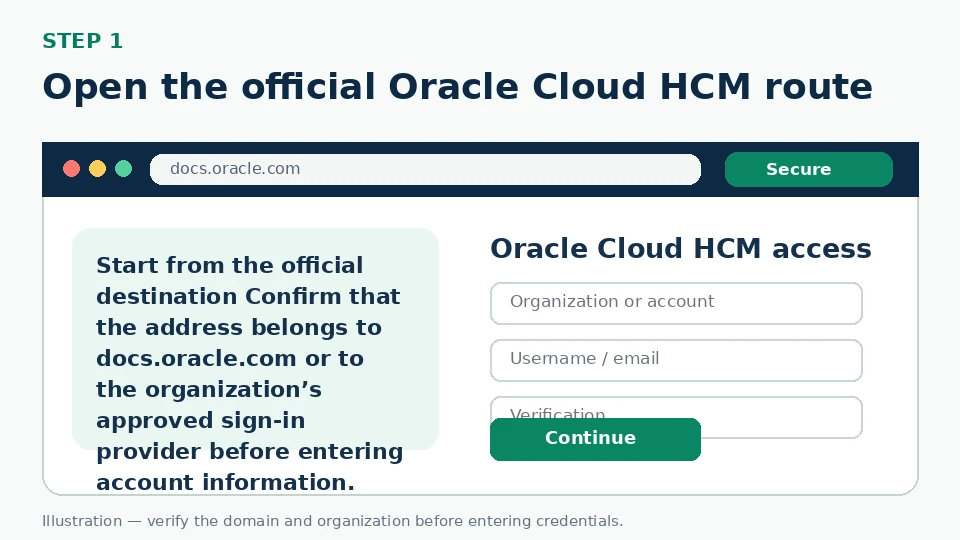The width and height of the screenshot is (960, 540).
Task: Click the red window dot
Action: click(72, 168)
